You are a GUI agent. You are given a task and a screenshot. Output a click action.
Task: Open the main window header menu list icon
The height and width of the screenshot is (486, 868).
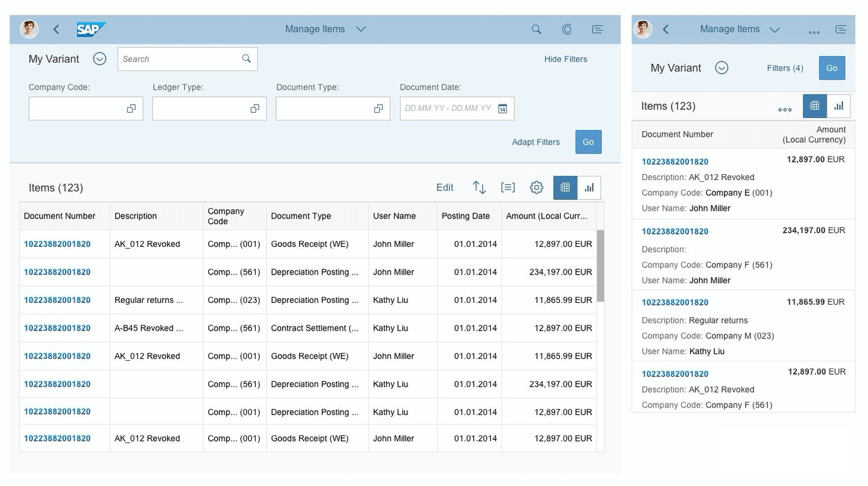(x=597, y=29)
